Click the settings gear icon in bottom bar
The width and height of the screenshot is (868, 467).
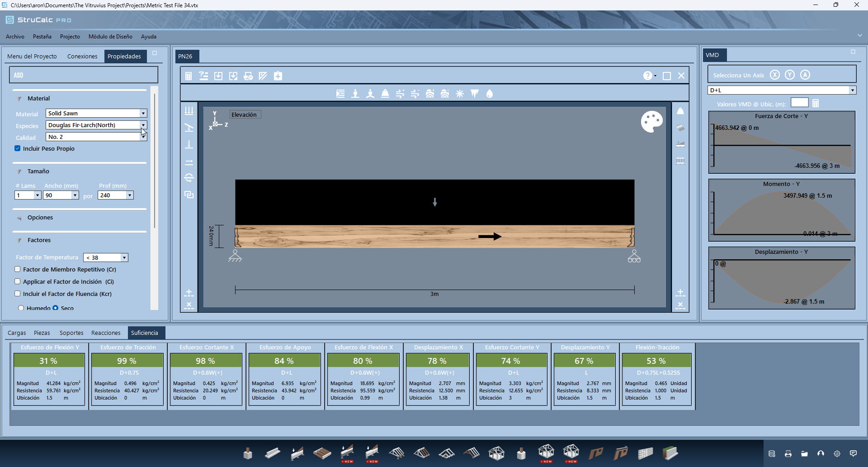837,453
